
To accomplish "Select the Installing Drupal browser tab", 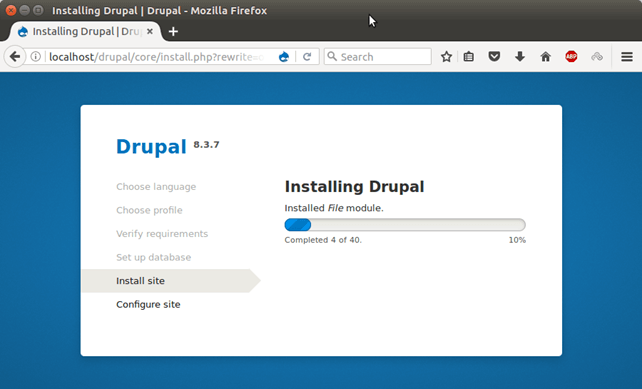I will point(86,32).
